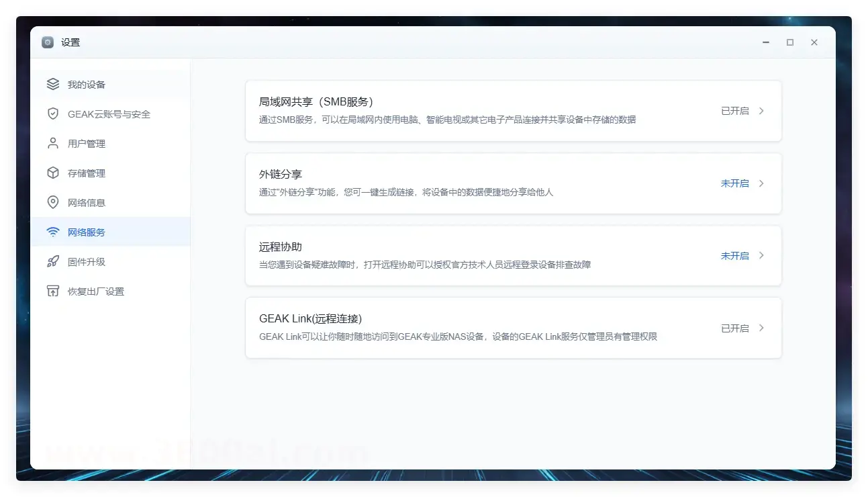Expand the 远程协助 settings arrow
The image size is (868, 497).
(762, 255)
